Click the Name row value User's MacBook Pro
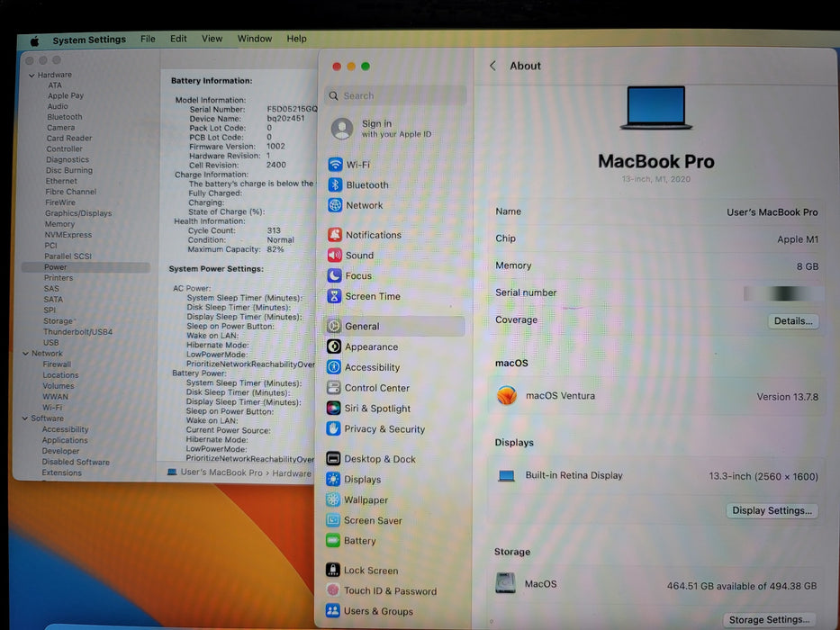 (772, 212)
